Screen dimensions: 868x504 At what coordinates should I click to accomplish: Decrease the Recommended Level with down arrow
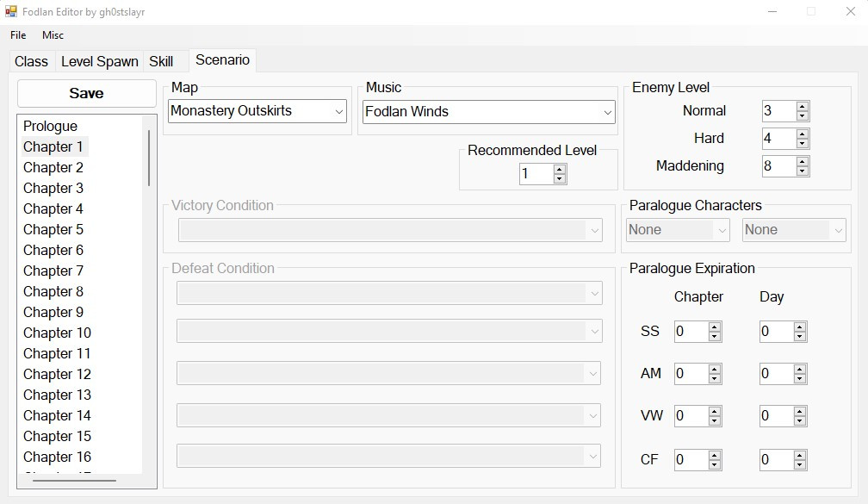point(560,179)
